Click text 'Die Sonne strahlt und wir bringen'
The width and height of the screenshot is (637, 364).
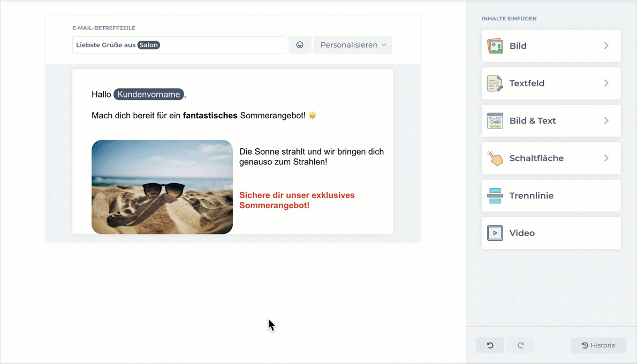(303, 151)
